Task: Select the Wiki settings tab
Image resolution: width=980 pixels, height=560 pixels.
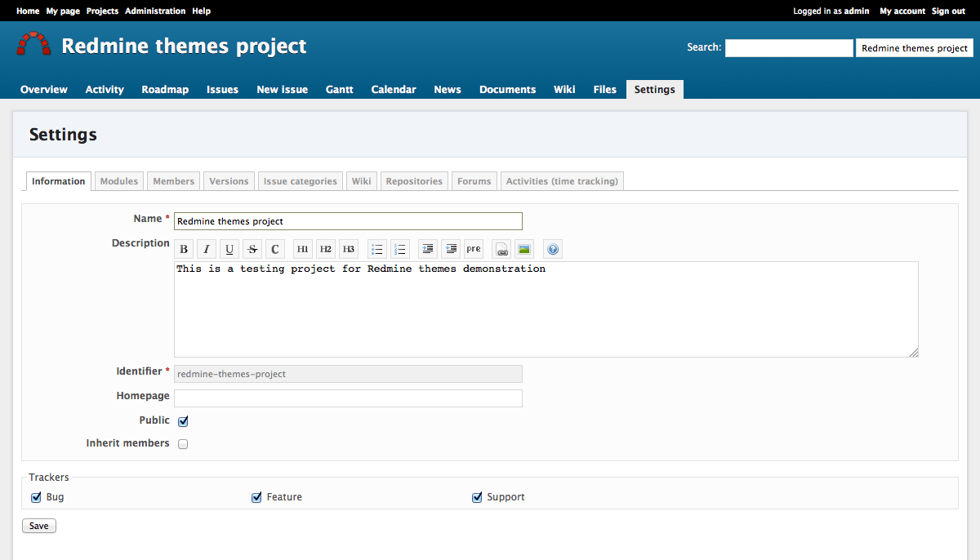Action: point(362,181)
